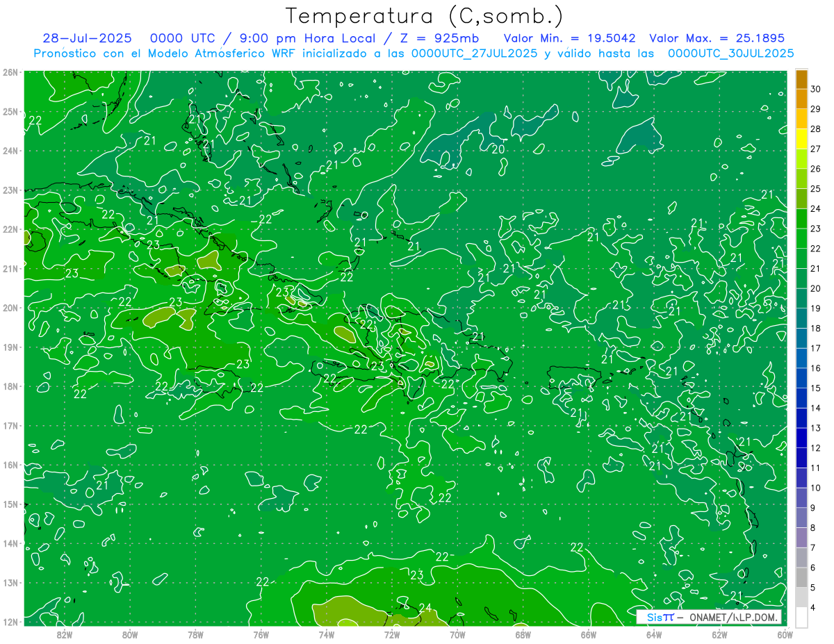
Task: Click the latitude axis label "15N"
Action: click(10, 504)
